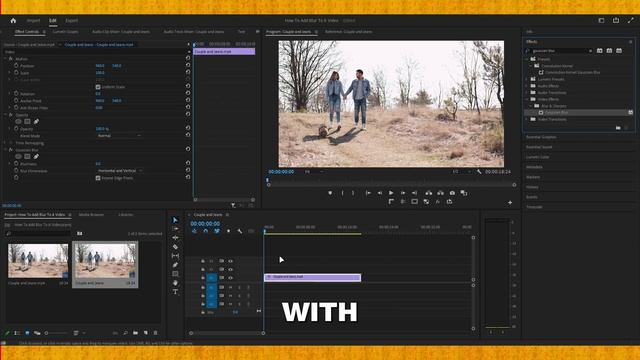
Task: Select the Ripple Edit tool
Action: (175, 238)
